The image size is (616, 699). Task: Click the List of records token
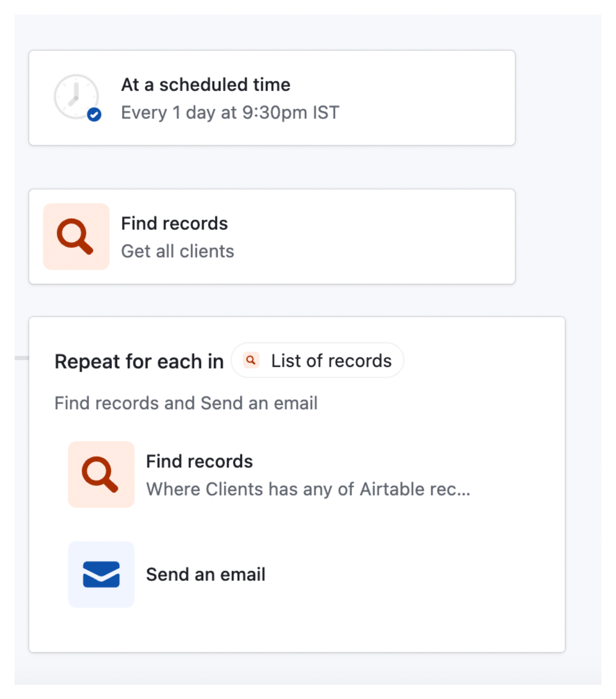click(x=317, y=360)
